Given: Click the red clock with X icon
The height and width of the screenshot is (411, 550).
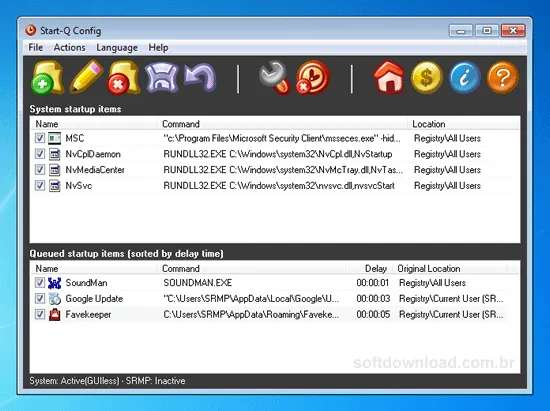Looking at the screenshot, I should click(313, 77).
